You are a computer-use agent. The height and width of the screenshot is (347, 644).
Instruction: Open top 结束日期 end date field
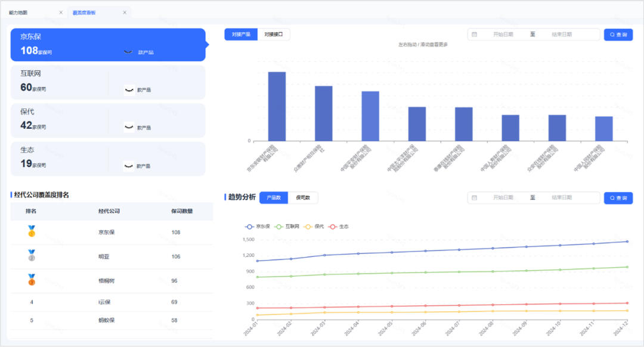pyautogui.click(x=562, y=35)
